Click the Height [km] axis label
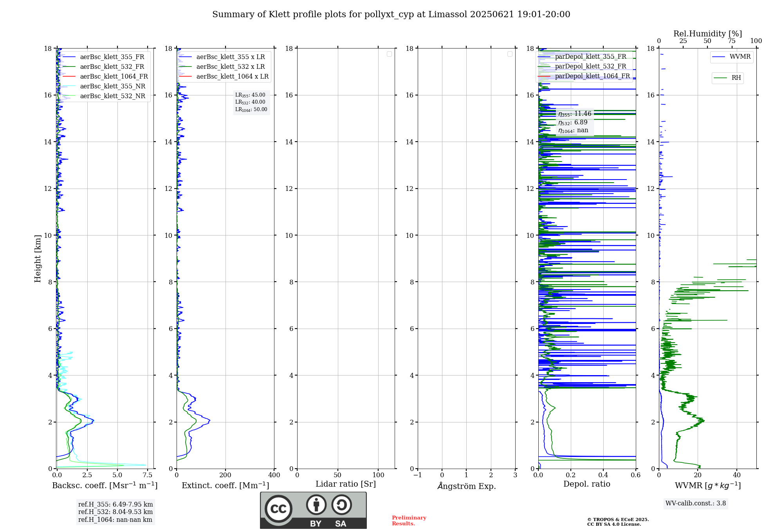Viewport: 783px width, 532px height. pos(38,259)
